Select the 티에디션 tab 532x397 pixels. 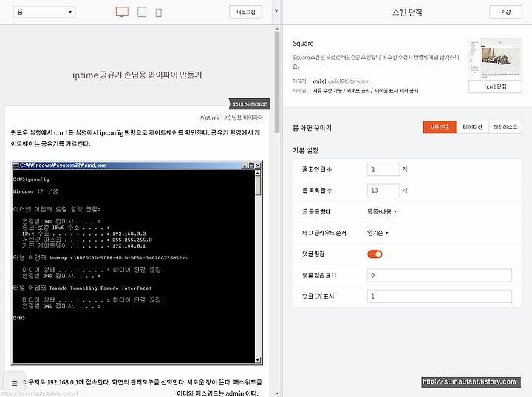(473, 127)
